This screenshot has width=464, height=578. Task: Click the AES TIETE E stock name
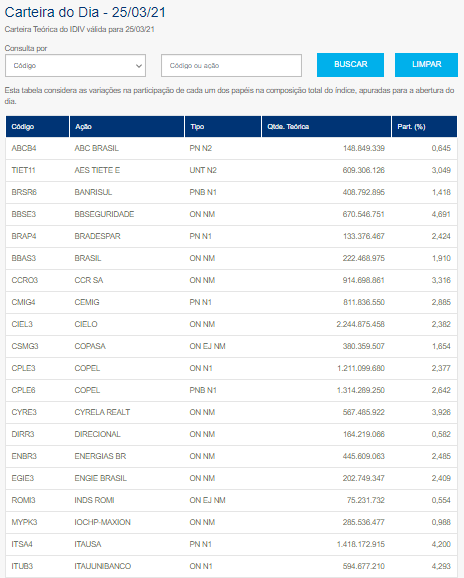(x=97, y=170)
